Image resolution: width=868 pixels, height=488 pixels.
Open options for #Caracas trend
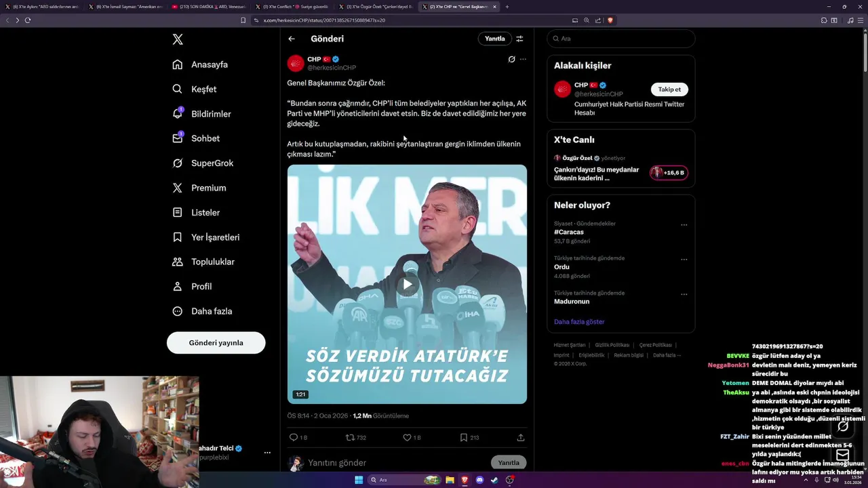(684, 225)
